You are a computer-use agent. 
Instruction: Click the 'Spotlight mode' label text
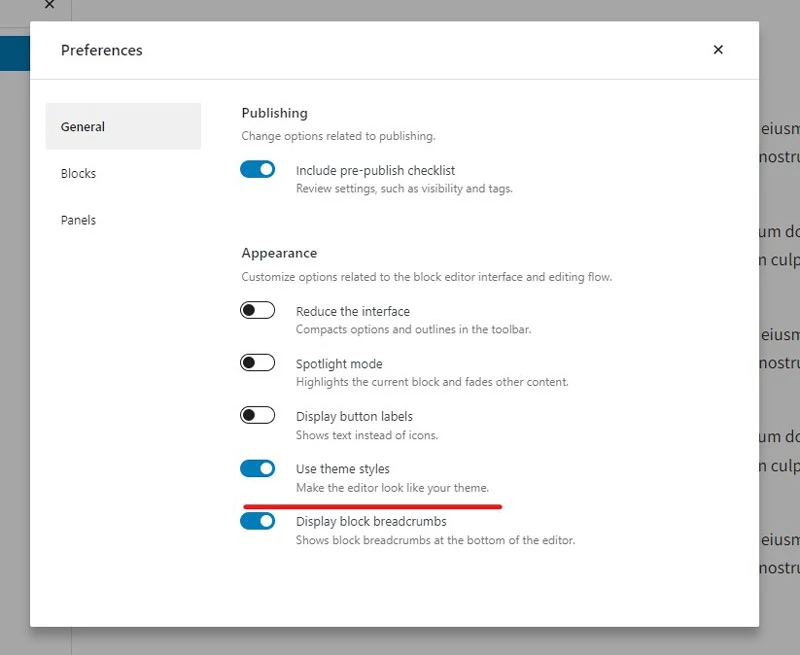[339, 364]
